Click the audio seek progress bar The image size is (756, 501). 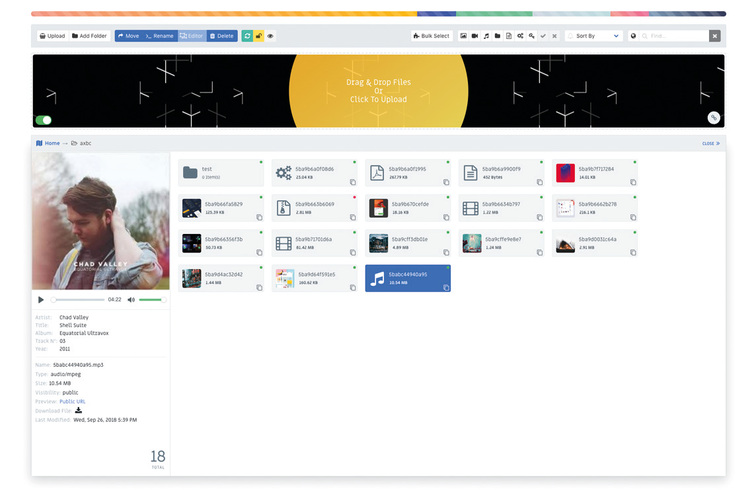(78, 300)
